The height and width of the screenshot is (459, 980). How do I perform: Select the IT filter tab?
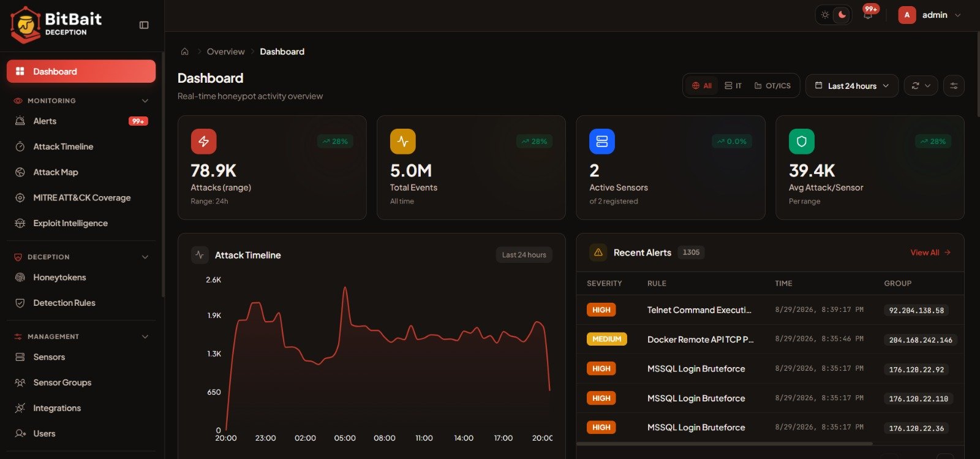click(x=733, y=86)
